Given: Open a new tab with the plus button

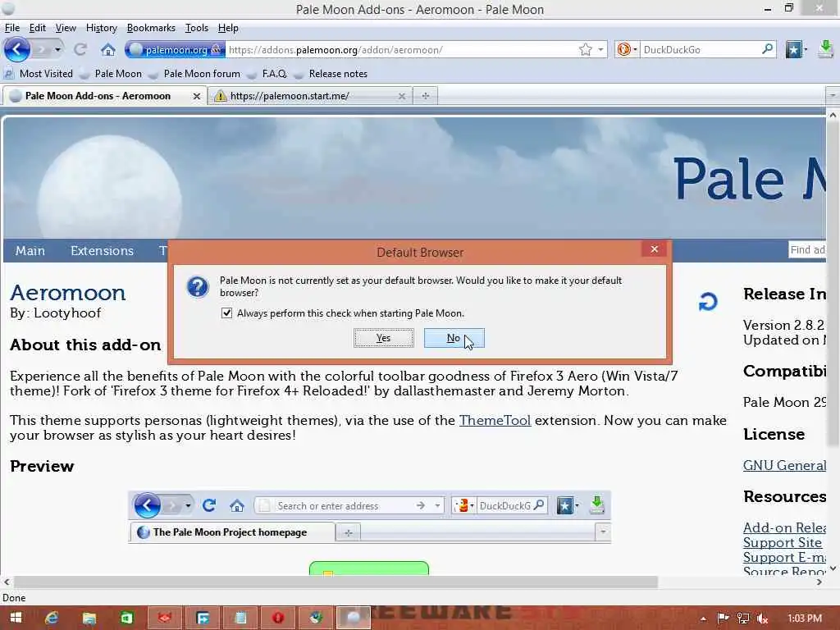Looking at the screenshot, I should pyautogui.click(x=426, y=96).
